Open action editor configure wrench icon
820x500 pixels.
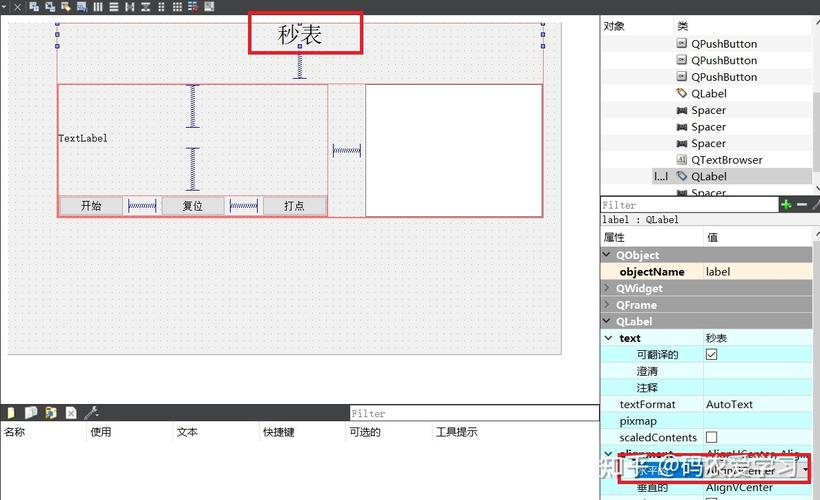[x=92, y=413]
